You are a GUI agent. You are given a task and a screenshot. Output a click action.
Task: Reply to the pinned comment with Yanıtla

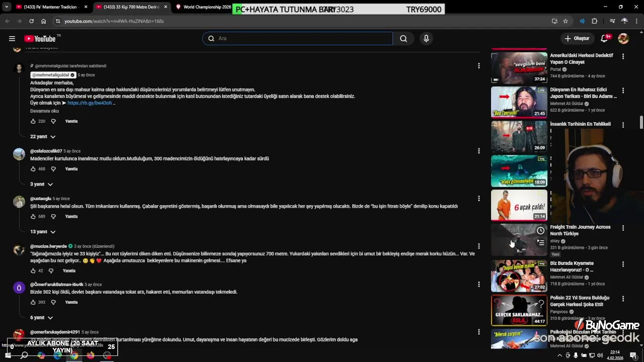[71, 121]
